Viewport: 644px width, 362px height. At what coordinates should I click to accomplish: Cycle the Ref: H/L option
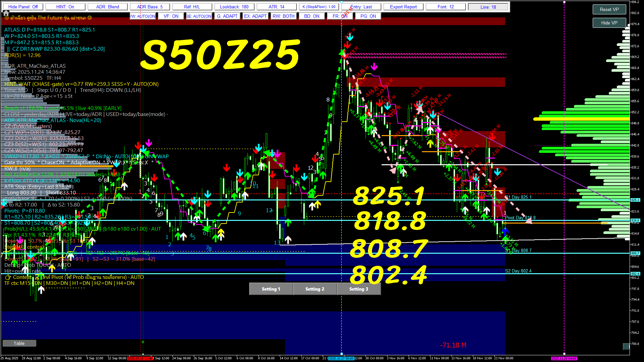point(192,7)
